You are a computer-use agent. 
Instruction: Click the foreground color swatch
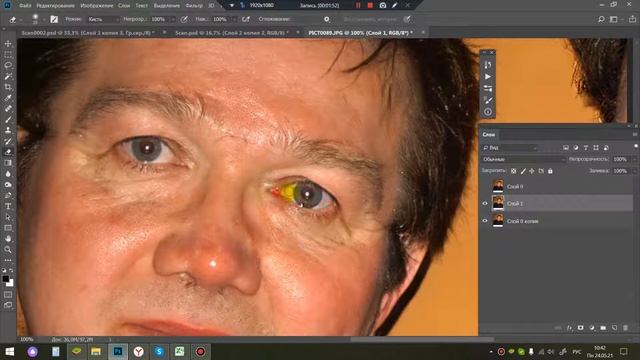pos(6,279)
